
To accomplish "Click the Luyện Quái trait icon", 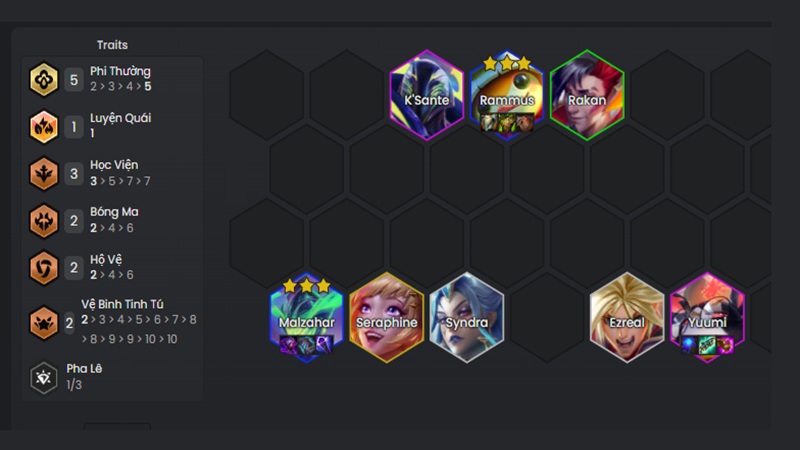I will (x=44, y=127).
